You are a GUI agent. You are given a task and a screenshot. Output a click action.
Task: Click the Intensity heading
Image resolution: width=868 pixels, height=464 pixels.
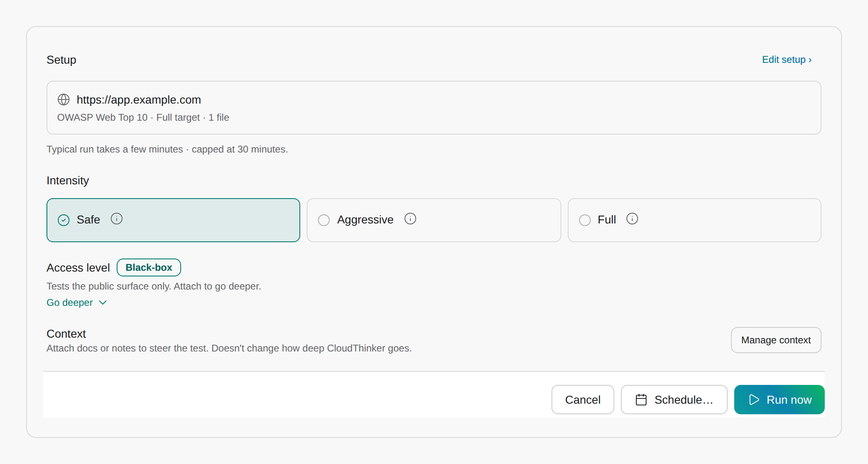point(68,180)
